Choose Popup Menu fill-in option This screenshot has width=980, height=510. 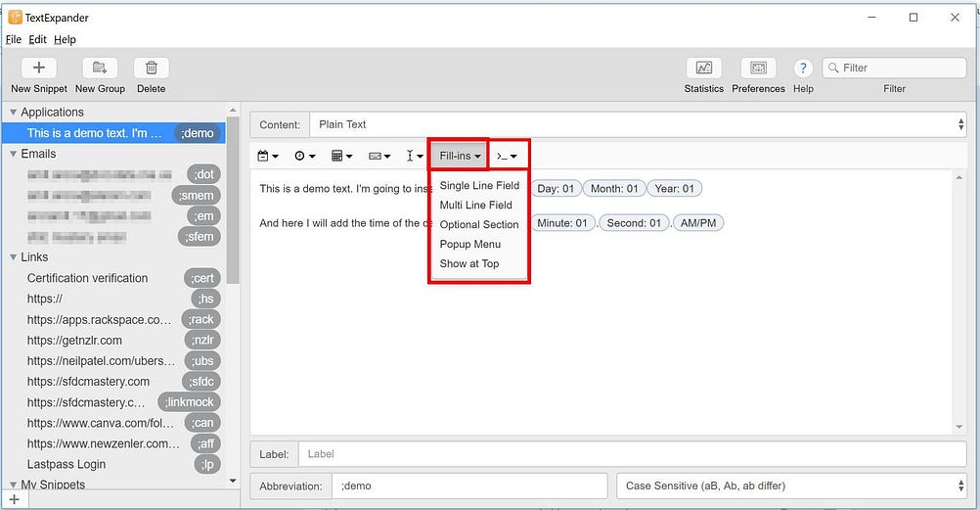coord(470,244)
